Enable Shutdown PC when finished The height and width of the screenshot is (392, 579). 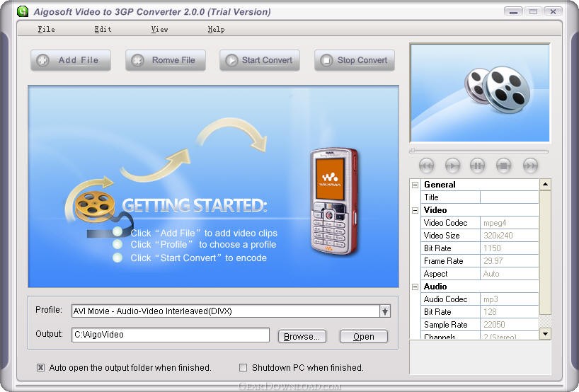(243, 368)
